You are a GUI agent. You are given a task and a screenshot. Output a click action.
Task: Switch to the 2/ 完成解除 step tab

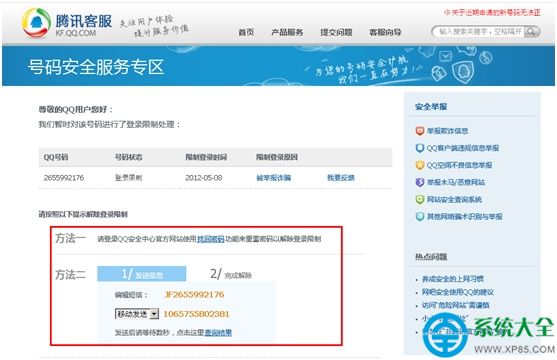pos(231,274)
